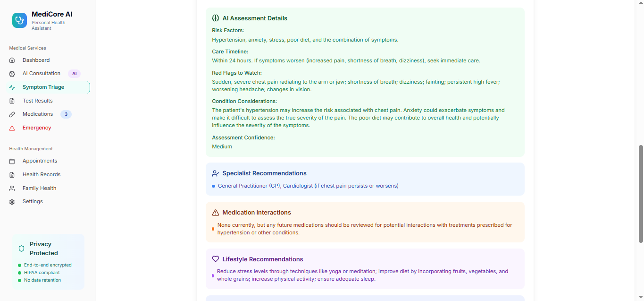
Task: Click the Medical Services section label
Action: pos(27,48)
